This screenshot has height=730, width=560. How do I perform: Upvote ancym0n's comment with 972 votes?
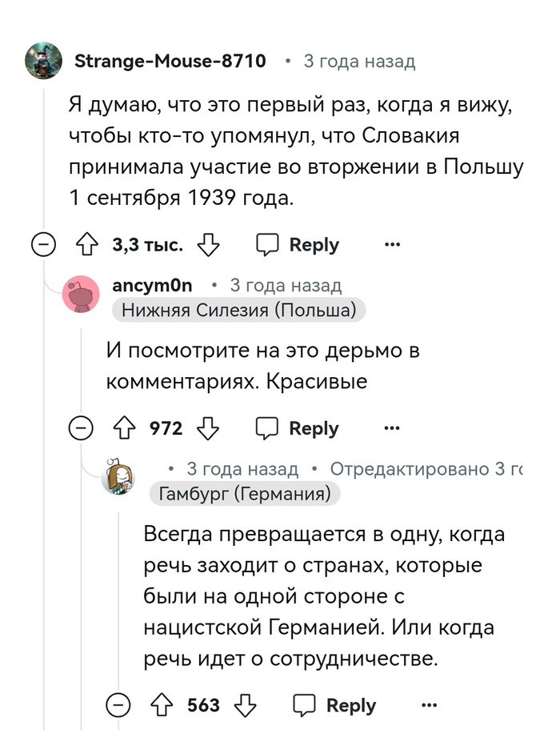pyautogui.click(x=125, y=429)
